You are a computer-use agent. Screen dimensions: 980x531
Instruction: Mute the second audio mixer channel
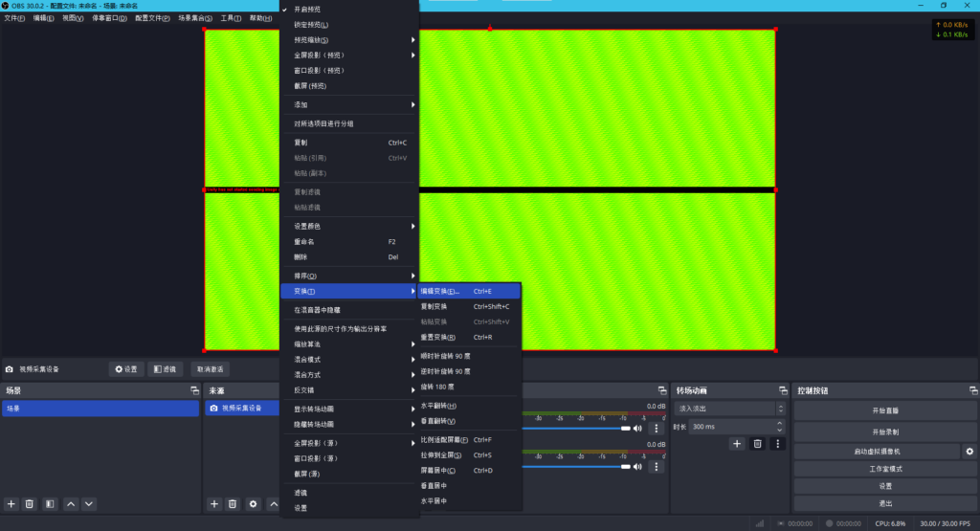click(637, 467)
